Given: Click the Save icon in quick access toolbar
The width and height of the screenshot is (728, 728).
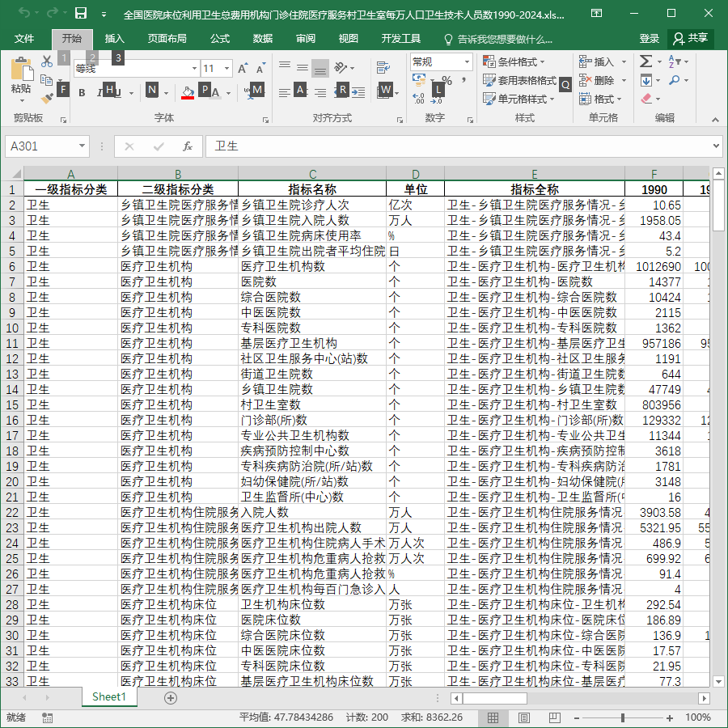Looking at the screenshot, I should tap(81, 13).
